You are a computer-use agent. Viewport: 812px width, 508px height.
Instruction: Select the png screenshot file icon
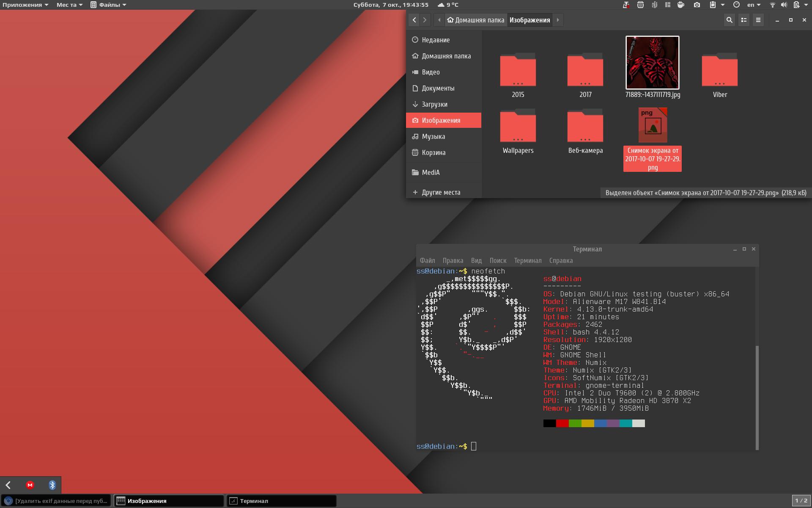(x=653, y=125)
